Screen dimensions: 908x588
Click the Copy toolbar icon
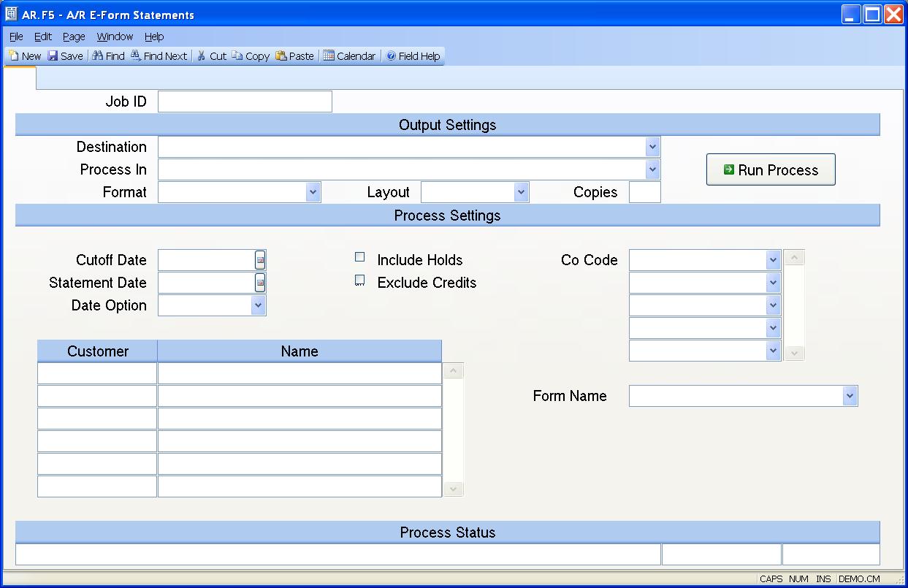237,56
